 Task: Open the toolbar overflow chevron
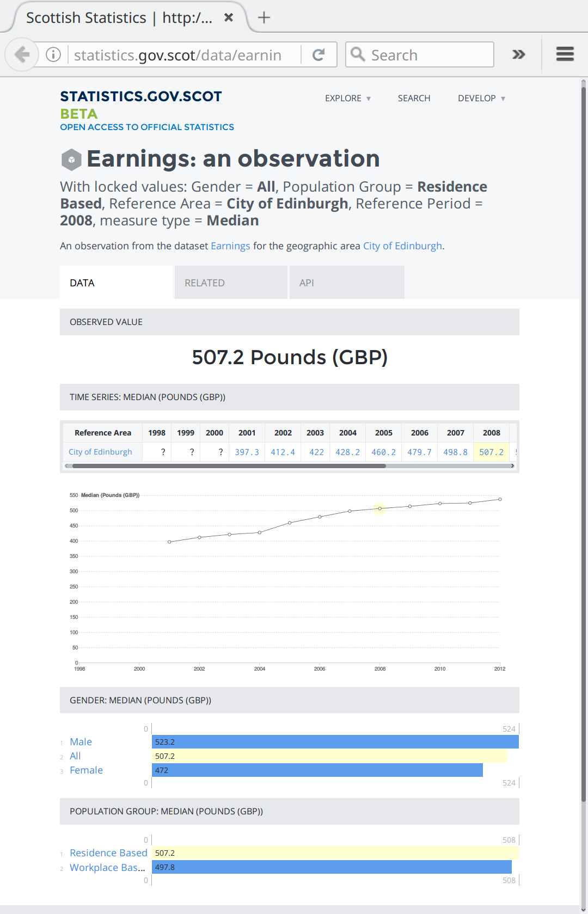coord(518,54)
